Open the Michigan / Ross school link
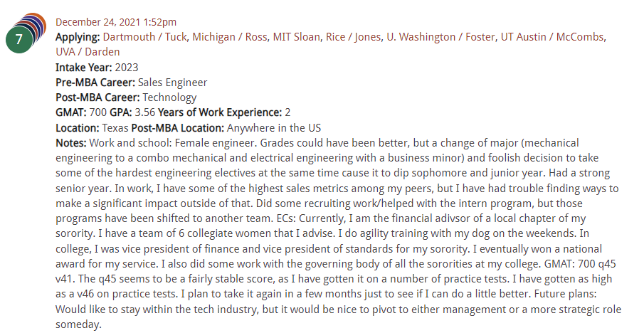Viewport: 644px width, 333px height. (x=230, y=37)
